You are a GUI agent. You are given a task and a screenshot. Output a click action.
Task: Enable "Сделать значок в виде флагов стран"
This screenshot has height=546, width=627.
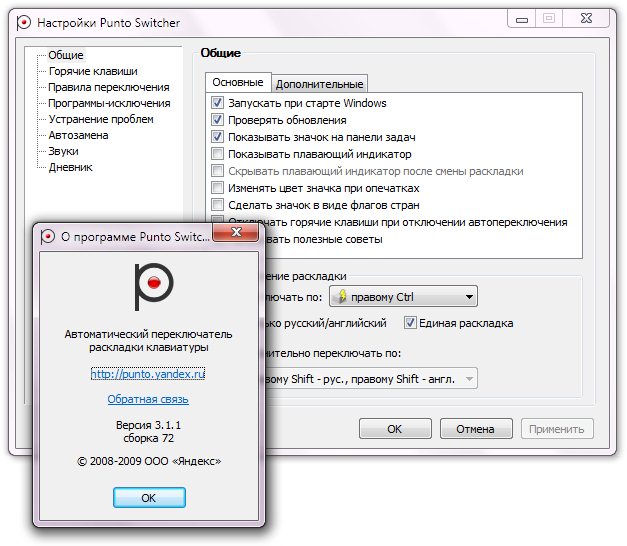click(218, 205)
